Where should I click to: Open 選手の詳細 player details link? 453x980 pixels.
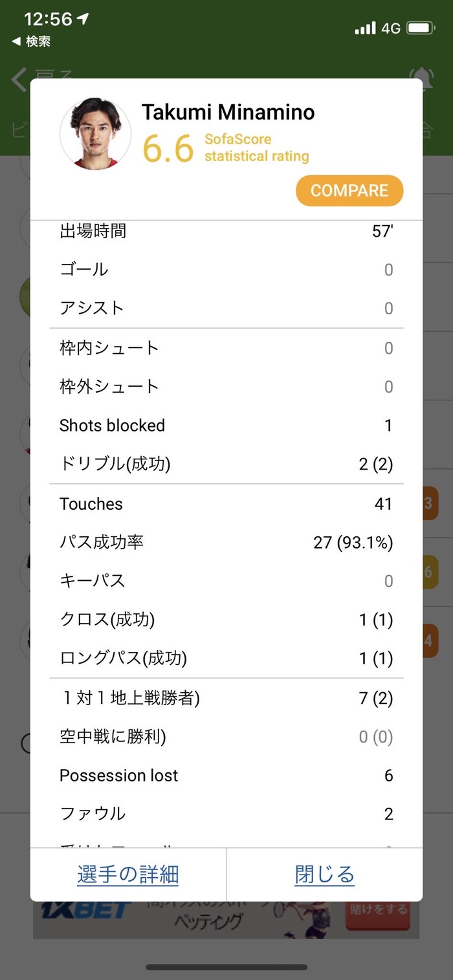coord(128,875)
